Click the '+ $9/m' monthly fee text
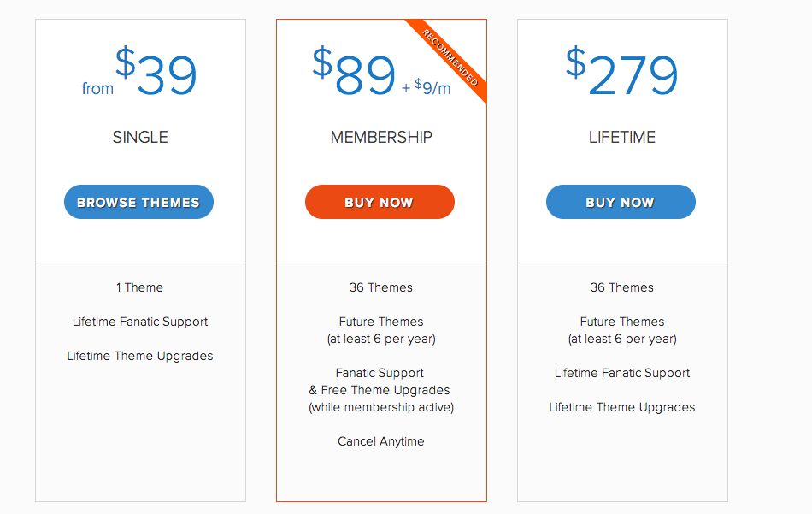 pyautogui.click(x=427, y=87)
